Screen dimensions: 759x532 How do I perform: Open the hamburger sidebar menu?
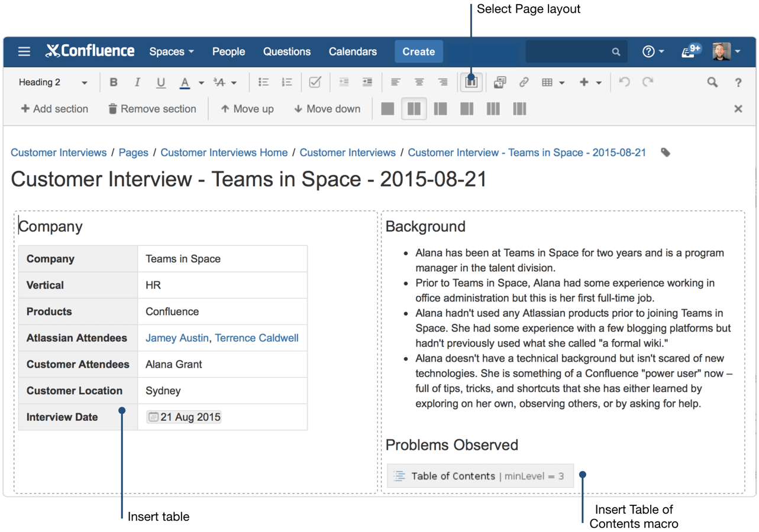tap(24, 51)
